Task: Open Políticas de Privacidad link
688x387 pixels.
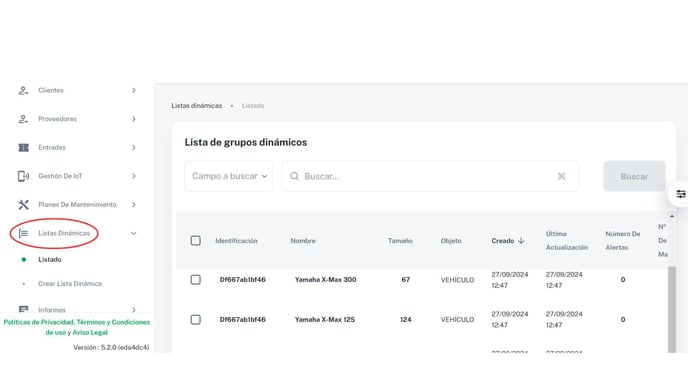Action: (x=39, y=322)
